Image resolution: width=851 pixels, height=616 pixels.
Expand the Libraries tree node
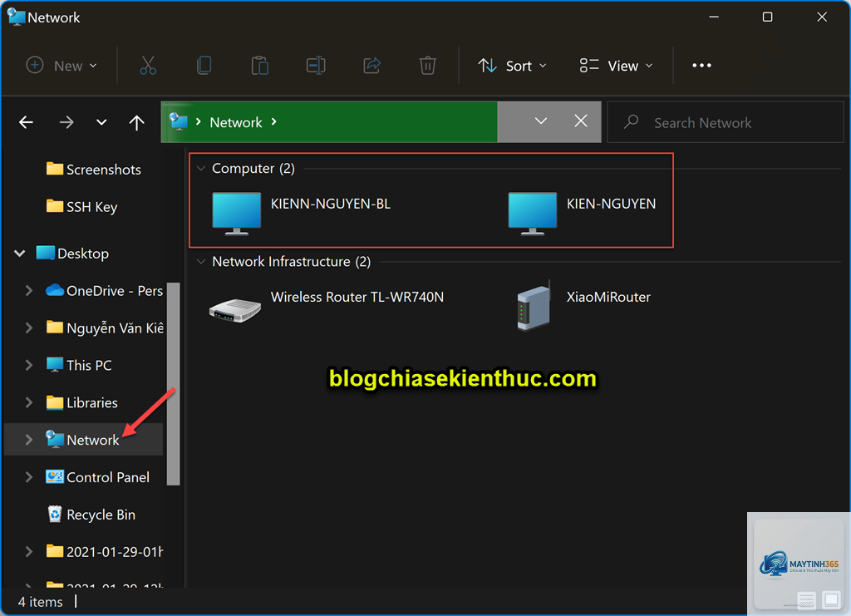[x=29, y=402]
